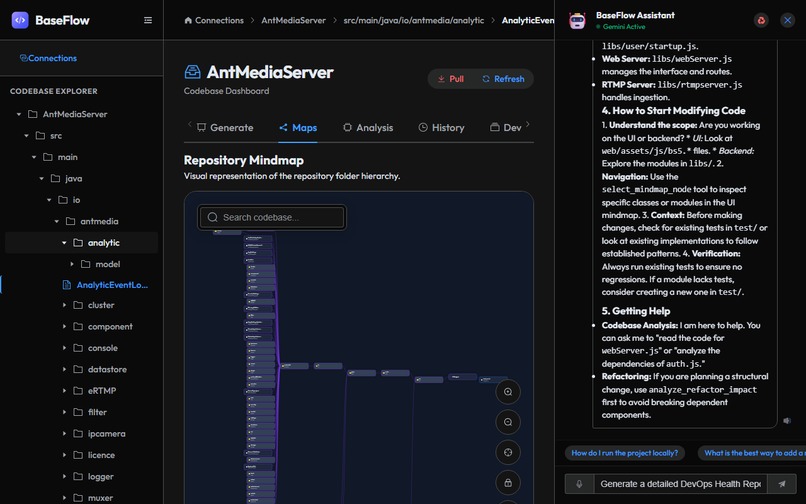
Task: Fit the mindmap to view
Action: coord(508,453)
